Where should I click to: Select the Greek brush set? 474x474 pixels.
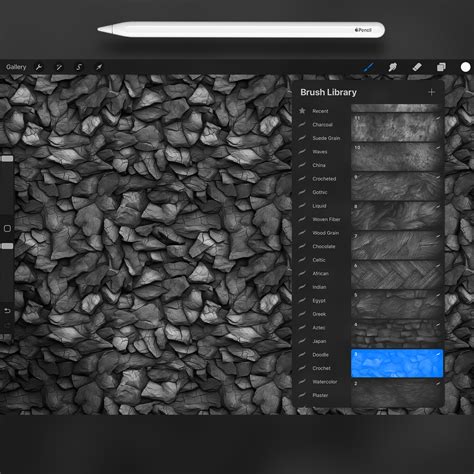[319, 314]
